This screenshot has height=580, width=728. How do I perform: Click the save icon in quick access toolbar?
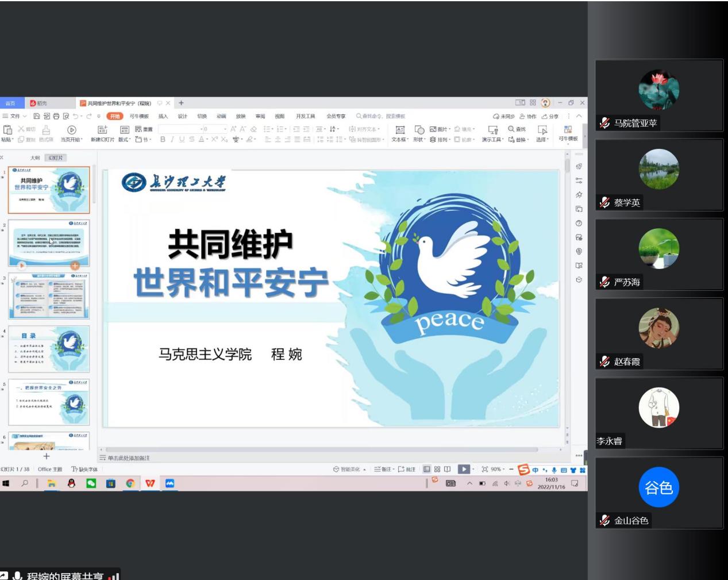pos(37,116)
